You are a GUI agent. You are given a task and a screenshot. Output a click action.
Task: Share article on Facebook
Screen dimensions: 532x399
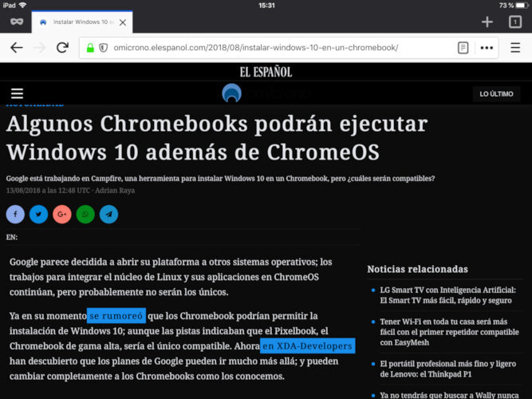click(x=15, y=215)
